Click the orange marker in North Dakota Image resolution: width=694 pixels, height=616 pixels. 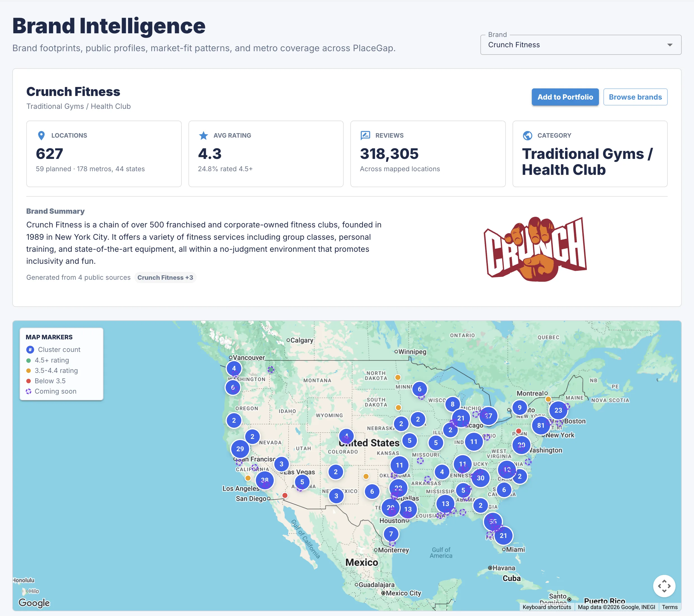(x=398, y=377)
